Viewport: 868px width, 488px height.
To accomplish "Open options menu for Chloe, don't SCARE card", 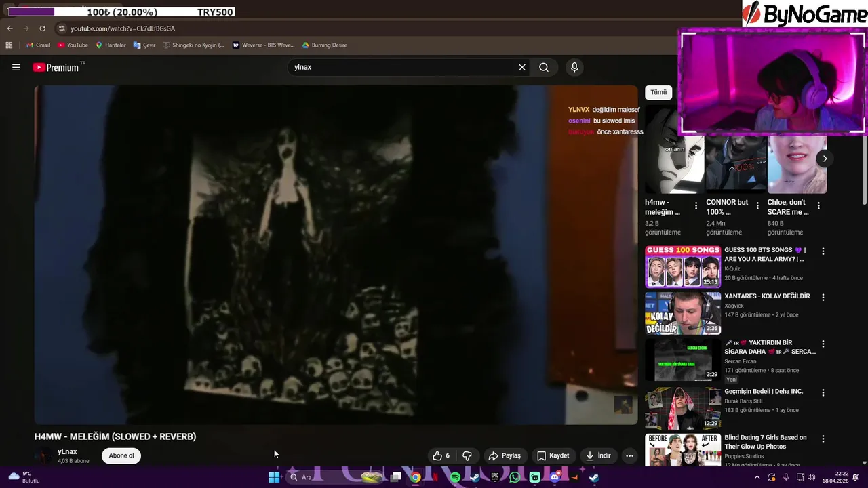I will 818,205.
